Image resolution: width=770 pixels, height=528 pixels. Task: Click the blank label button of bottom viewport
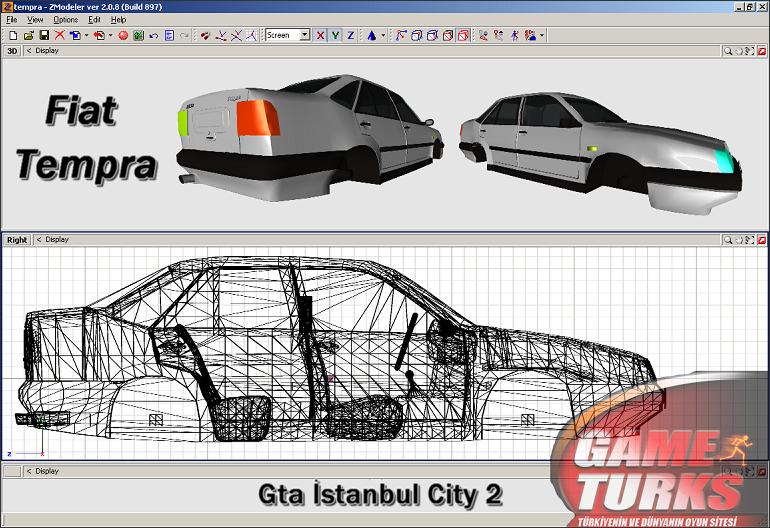[12, 472]
